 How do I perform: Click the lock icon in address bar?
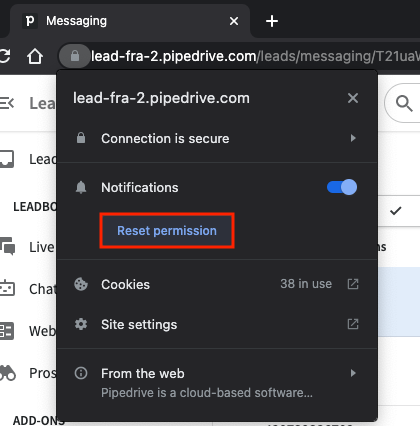(75, 56)
